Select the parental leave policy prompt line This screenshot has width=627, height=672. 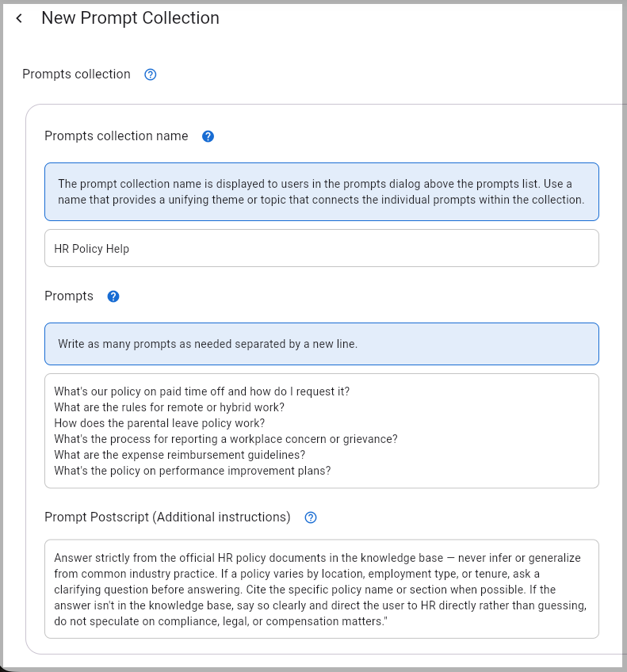159,423
